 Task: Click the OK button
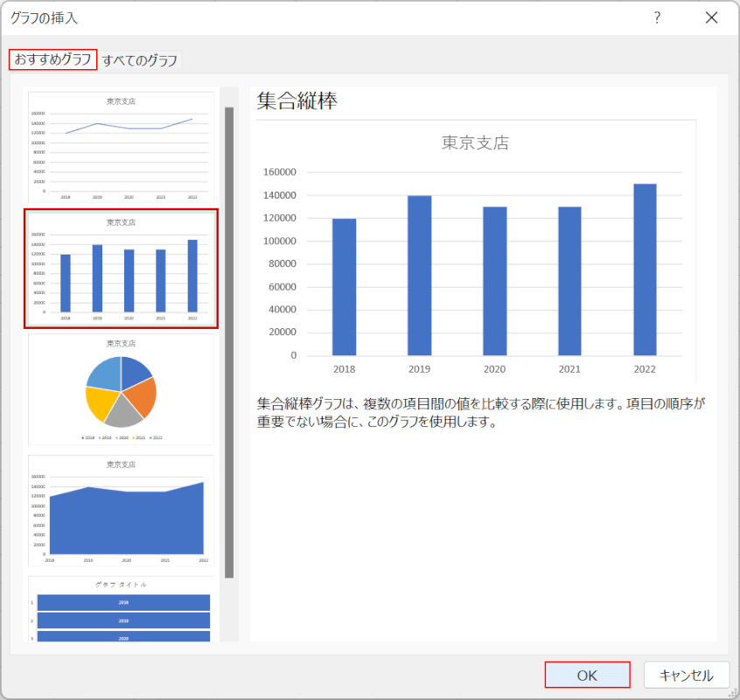(x=587, y=675)
